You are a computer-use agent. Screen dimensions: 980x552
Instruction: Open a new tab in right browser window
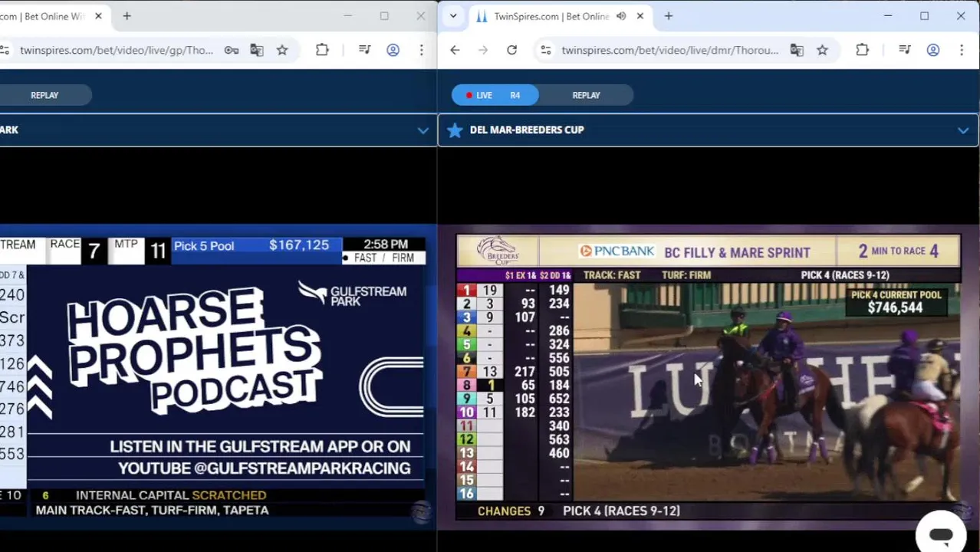(669, 16)
